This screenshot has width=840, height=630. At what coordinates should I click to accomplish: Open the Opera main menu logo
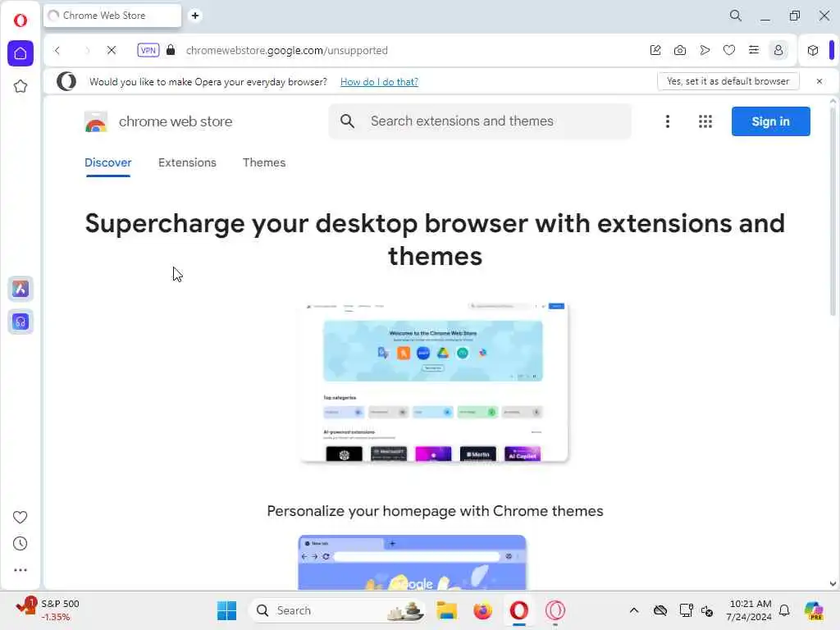pos(21,21)
